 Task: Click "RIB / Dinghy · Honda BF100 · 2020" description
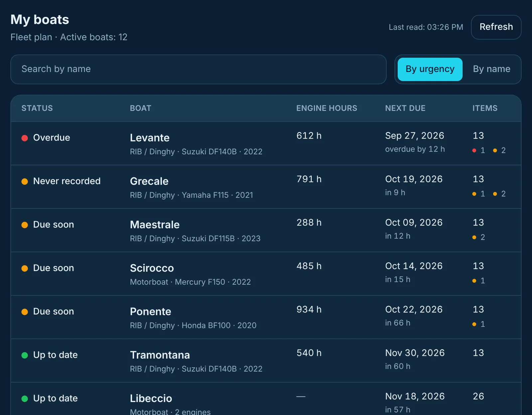pos(193,326)
